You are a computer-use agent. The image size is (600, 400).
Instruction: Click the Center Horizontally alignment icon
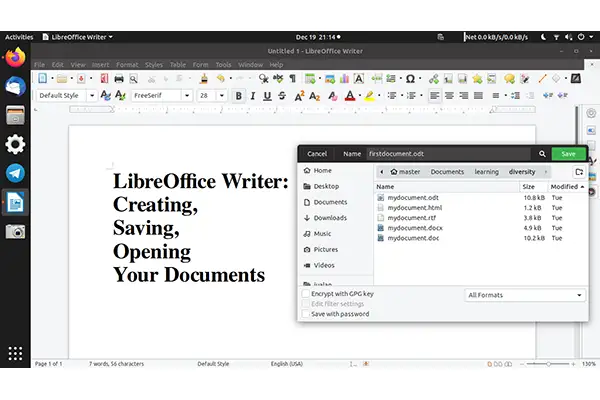[449, 96]
